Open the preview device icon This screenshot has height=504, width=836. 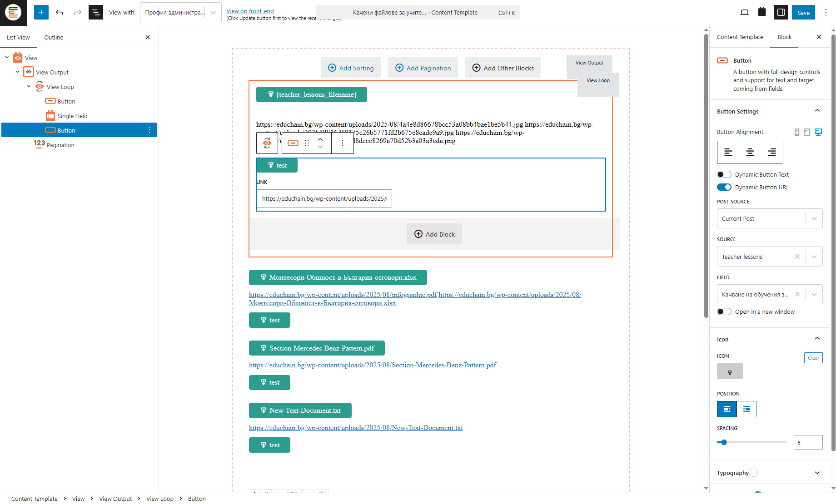[x=744, y=12]
